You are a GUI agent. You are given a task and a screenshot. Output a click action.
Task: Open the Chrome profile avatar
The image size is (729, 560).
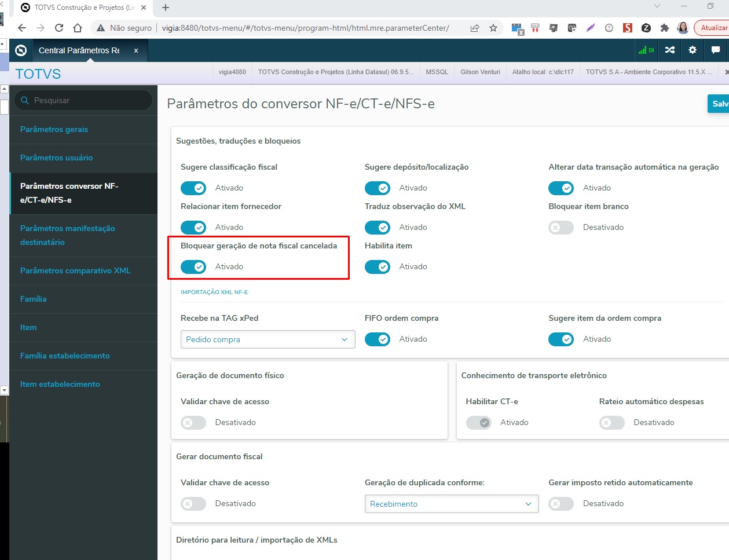click(683, 28)
